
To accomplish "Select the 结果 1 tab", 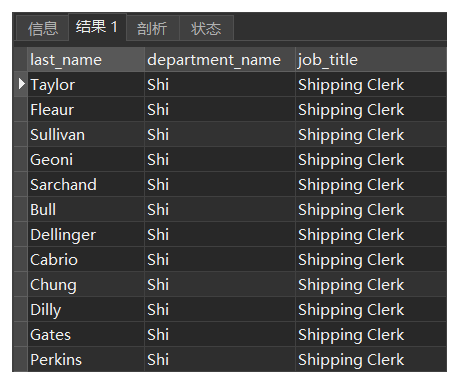I will (x=97, y=27).
